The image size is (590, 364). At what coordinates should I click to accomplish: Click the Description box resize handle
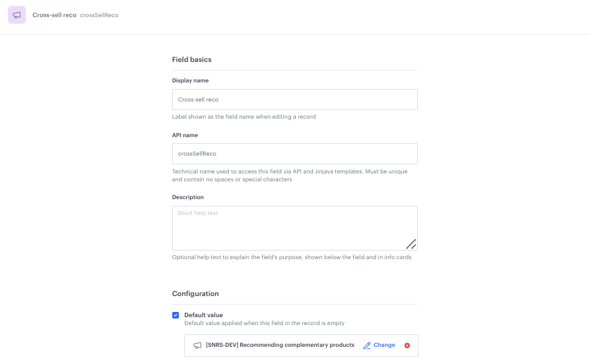(x=410, y=243)
